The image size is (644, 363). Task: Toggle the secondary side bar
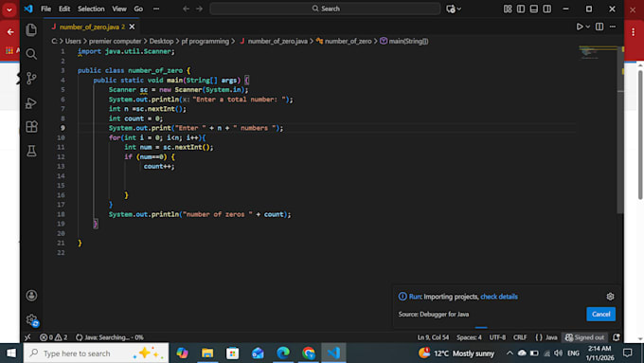click(x=547, y=9)
